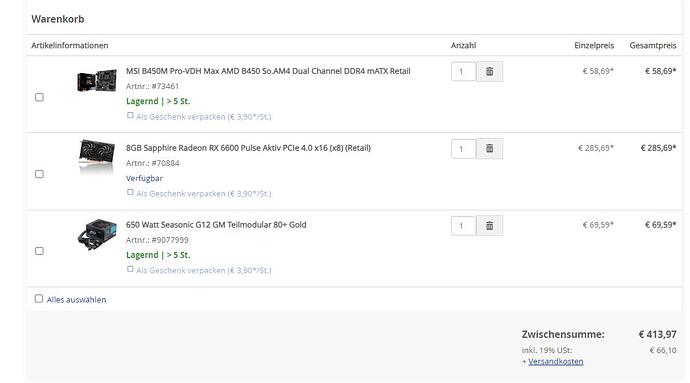Edit quantity field for Seasonic 650 Watt PSU
This screenshot has width=690, height=383.
coord(463,225)
